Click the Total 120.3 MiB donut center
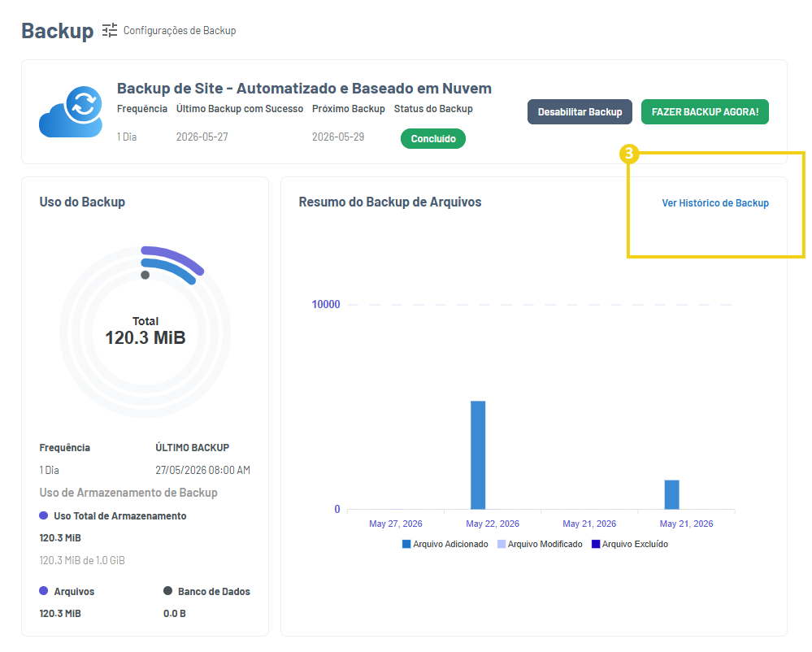 click(x=145, y=331)
